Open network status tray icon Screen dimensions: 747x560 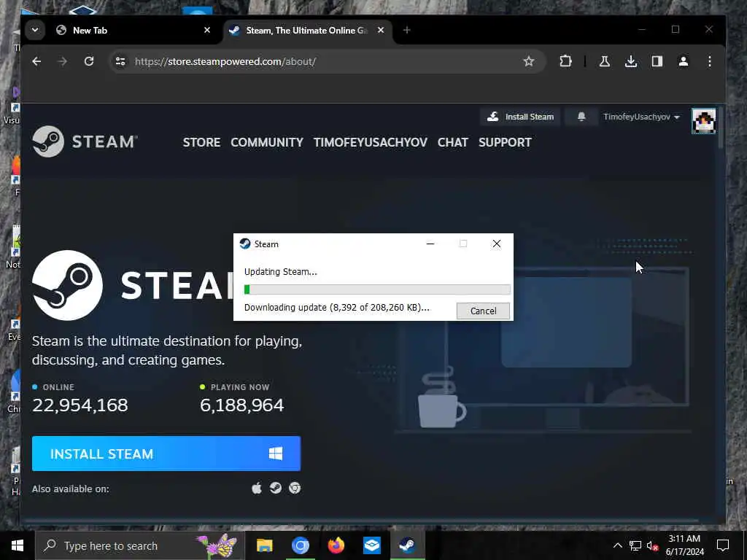tap(635, 545)
